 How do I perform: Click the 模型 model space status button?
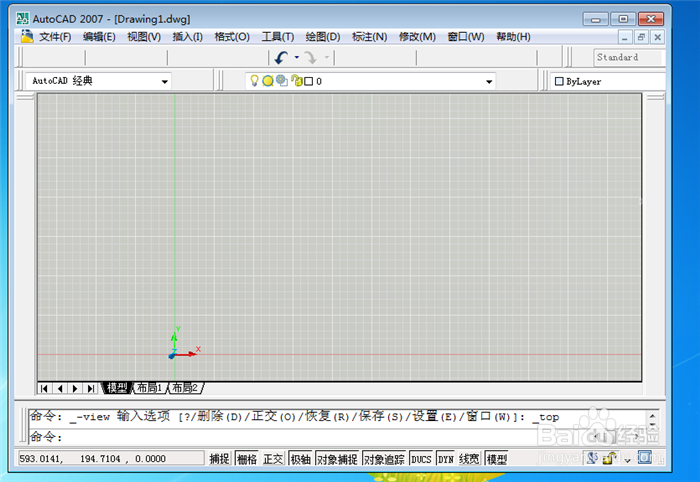(x=496, y=459)
